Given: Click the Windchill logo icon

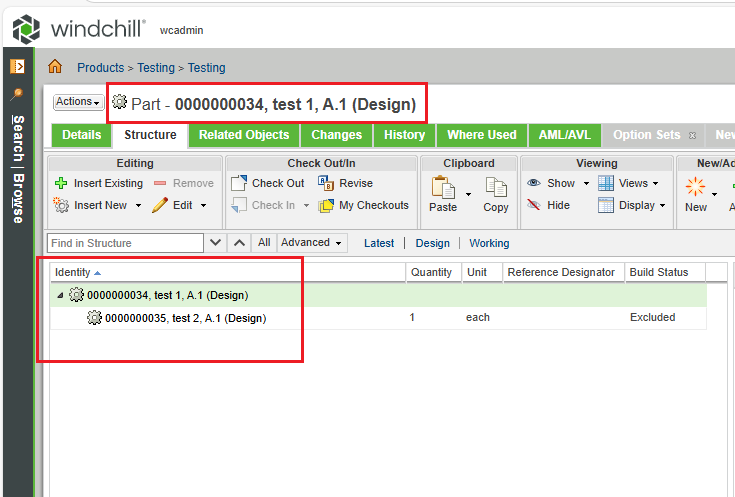Looking at the screenshot, I should click(26, 29).
